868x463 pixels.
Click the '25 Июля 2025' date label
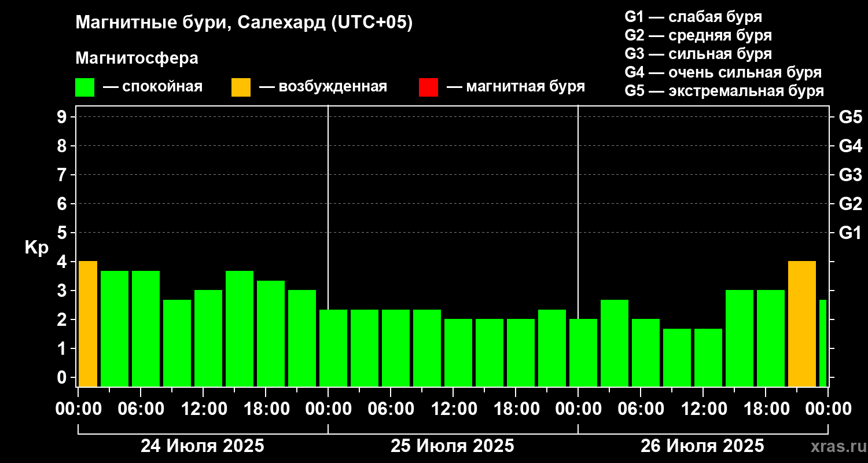click(453, 446)
